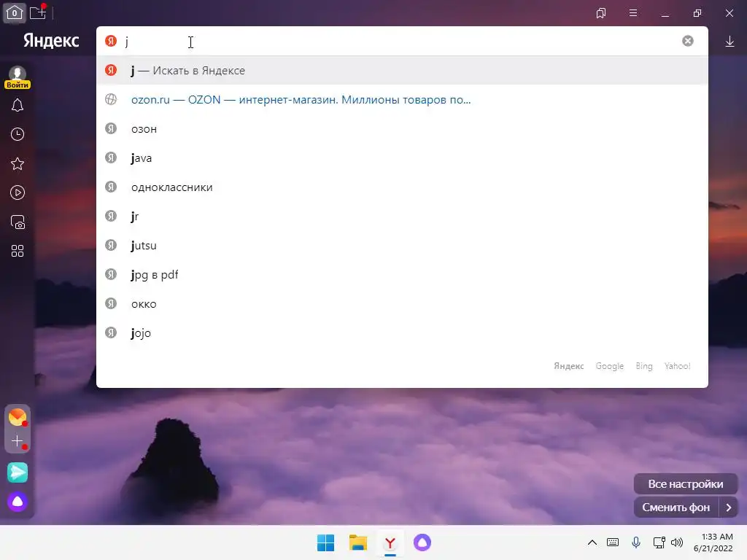This screenshot has height=560, width=747.
Task: Select the 'jpg в pdf' suggestion
Action: [402, 275]
